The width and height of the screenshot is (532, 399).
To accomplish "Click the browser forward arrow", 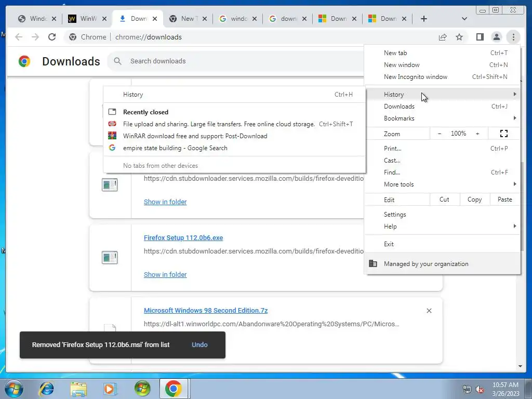I will tap(35, 37).
